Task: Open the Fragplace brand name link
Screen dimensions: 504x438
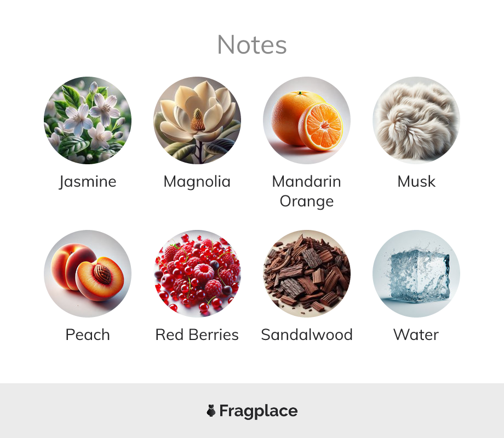Action: 259,411
